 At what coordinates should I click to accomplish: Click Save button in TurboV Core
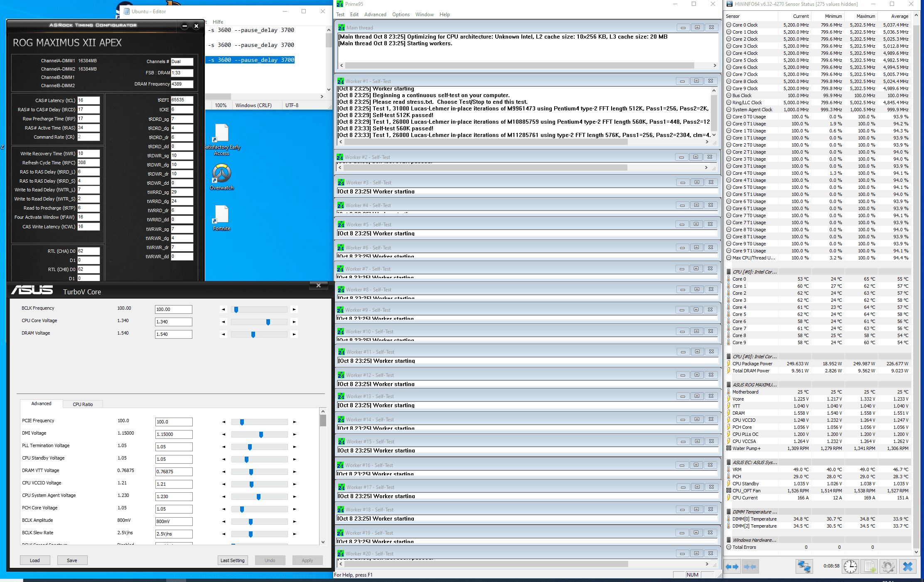(x=72, y=560)
